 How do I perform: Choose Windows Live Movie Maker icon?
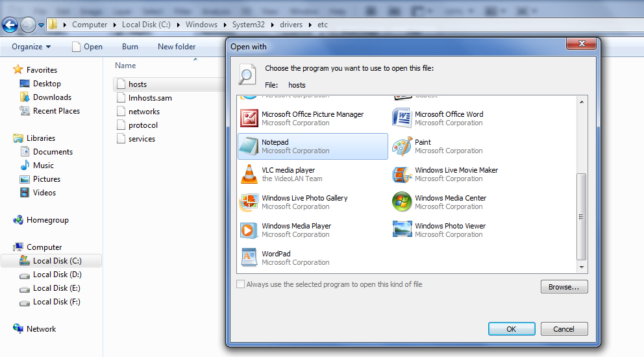[402, 174]
